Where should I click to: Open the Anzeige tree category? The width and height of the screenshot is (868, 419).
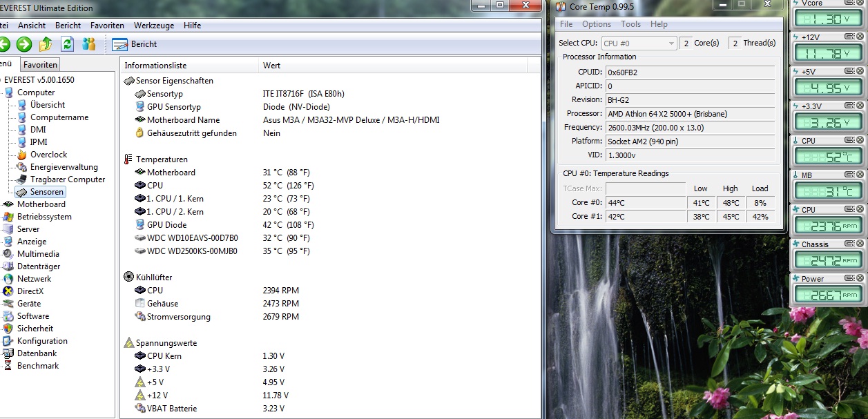[25, 242]
